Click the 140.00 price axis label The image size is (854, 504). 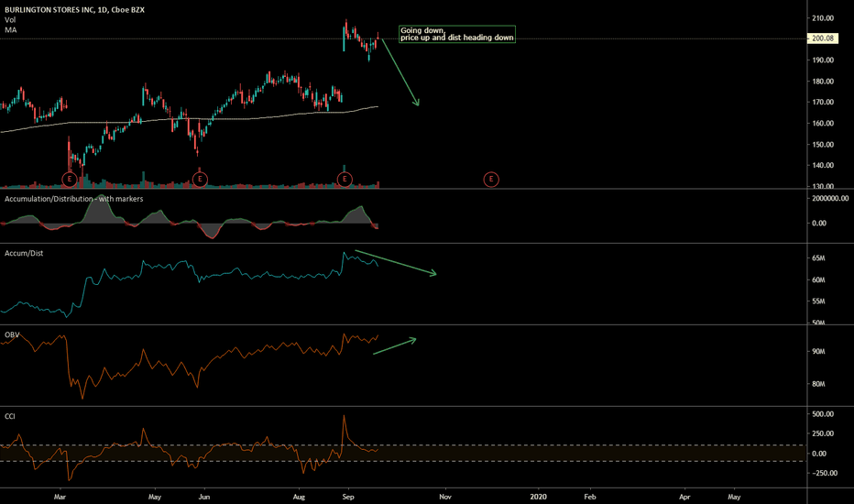click(823, 165)
